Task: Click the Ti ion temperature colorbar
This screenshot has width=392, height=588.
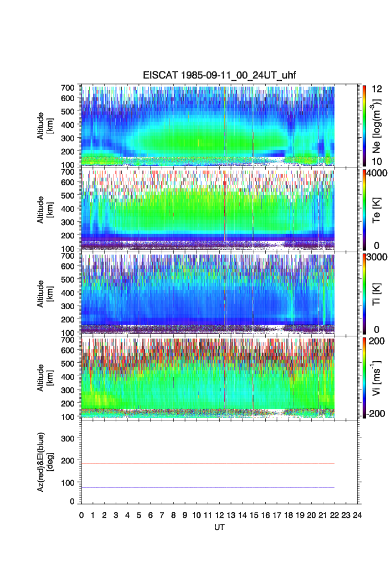Action: click(365, 293)
